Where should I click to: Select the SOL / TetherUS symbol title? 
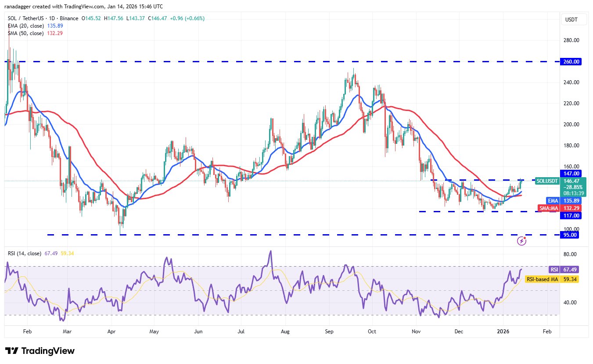[x=27, y=18]
